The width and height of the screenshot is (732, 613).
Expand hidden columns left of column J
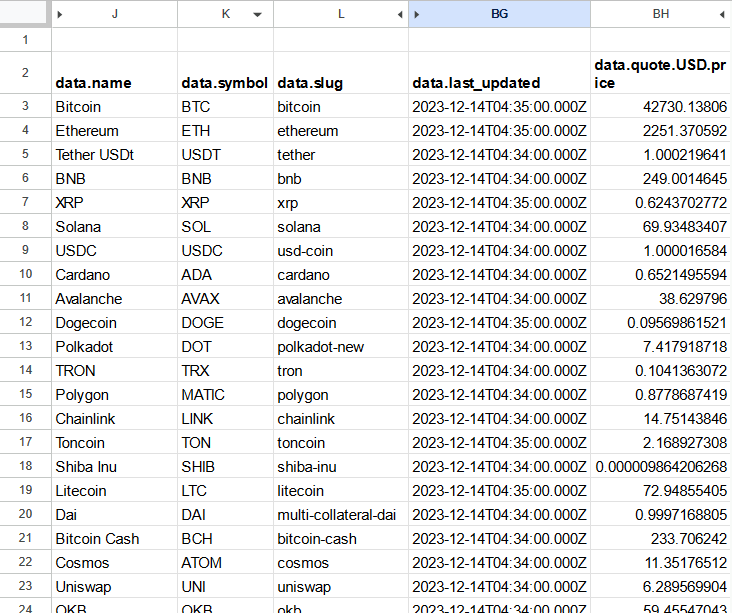click(59, 14)
